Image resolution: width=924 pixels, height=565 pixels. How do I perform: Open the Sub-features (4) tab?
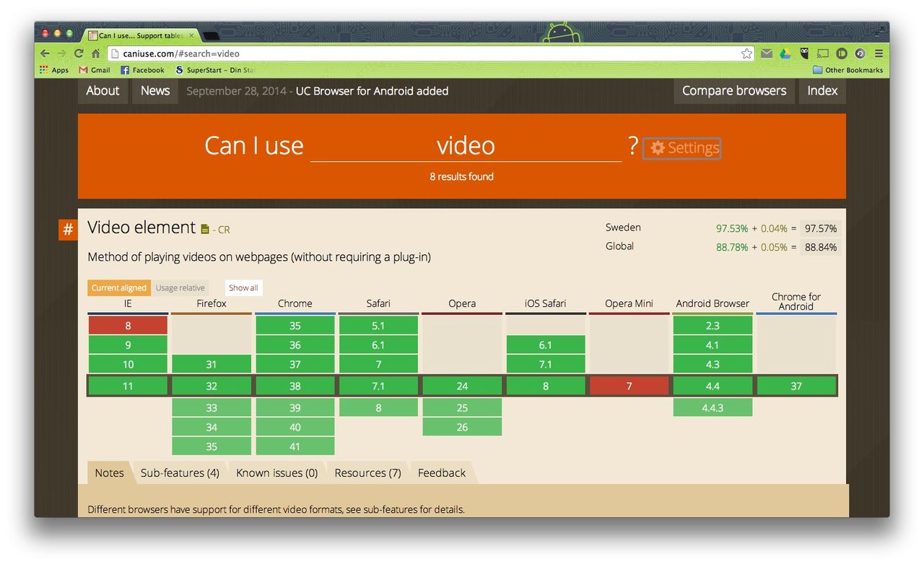[180, 473]
